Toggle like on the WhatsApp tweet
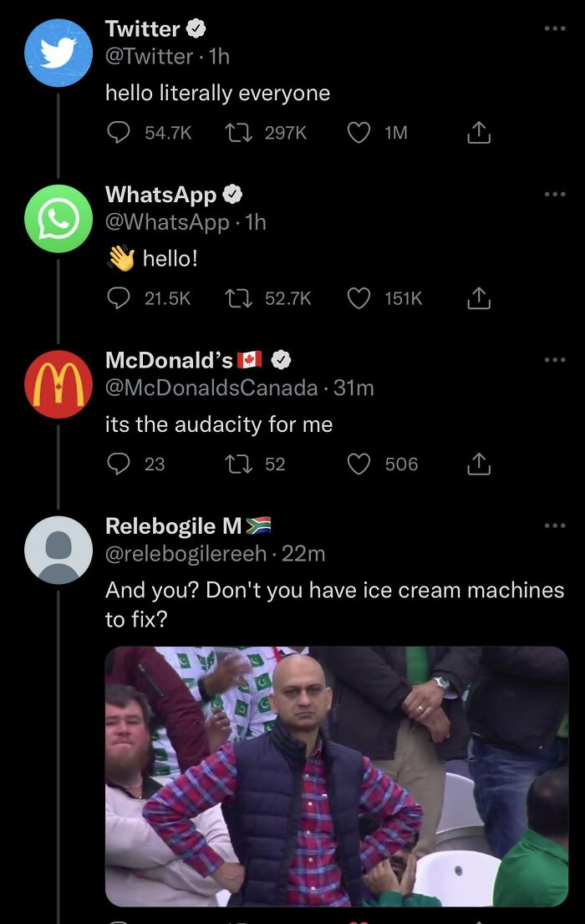Viewport: 585px width, 924px height. pyautogui.click(x=359, y=297)
